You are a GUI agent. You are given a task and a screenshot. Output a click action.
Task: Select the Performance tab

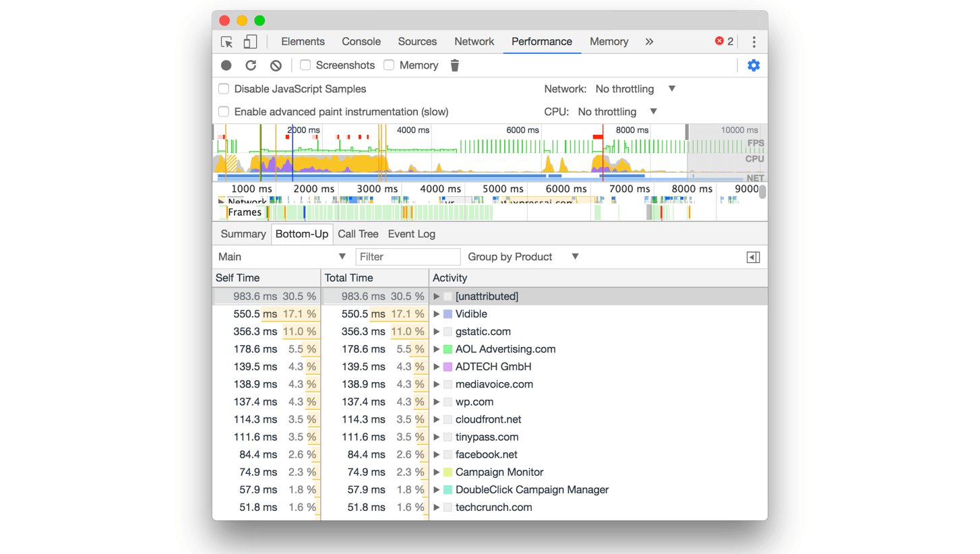coord(542,42)
